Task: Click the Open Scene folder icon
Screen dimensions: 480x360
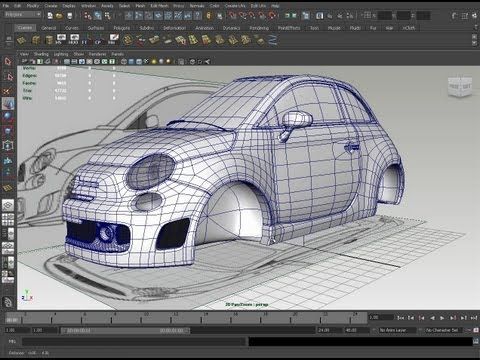Action: [59, 15]
